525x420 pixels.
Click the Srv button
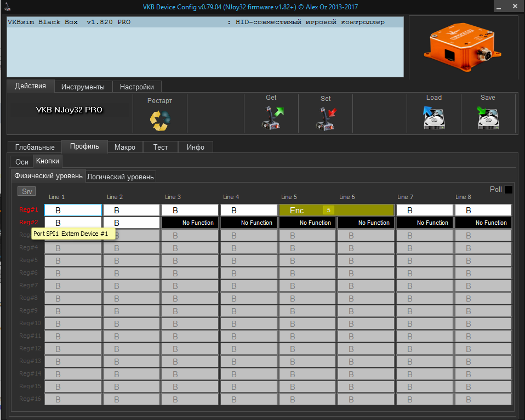point(27,191)
